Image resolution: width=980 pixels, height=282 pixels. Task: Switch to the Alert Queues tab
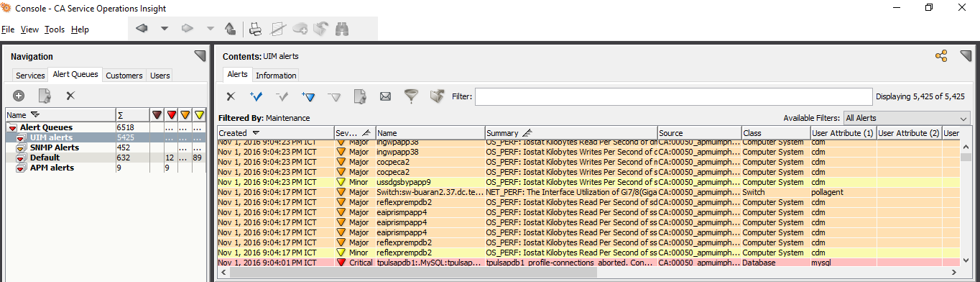[x=75, y=74]
